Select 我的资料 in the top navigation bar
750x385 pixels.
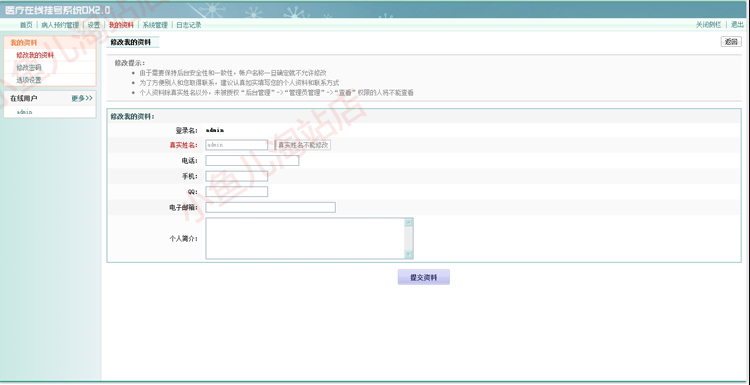pyautogui.click(x=121, y=25)
